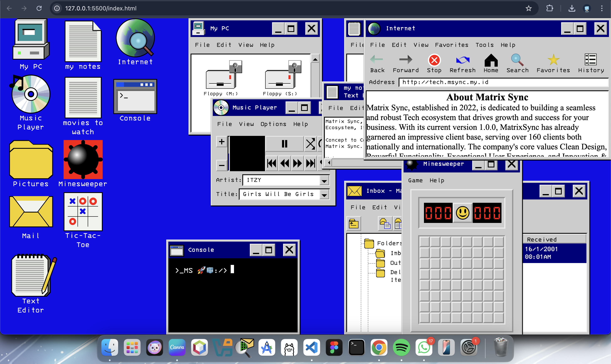
Task: Pause playback in Music Player
Action: tap(284, 144)
